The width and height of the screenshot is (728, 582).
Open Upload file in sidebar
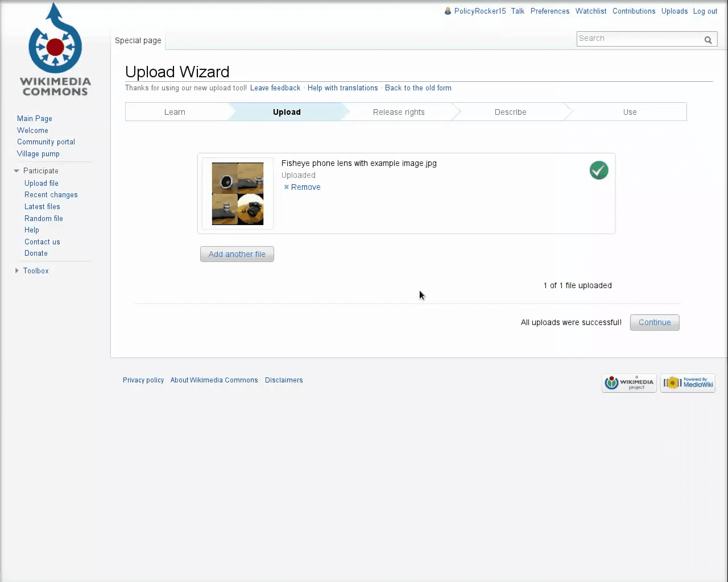[42, 183]
